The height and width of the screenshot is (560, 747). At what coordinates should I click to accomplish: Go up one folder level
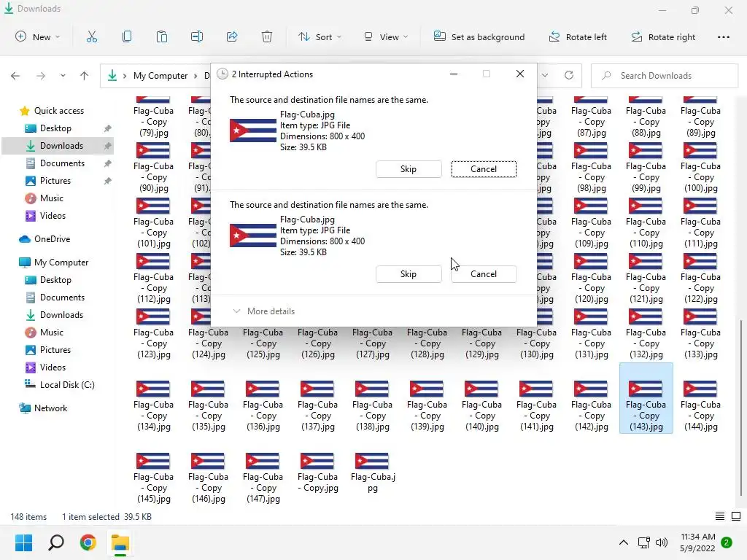coord(85,76)
